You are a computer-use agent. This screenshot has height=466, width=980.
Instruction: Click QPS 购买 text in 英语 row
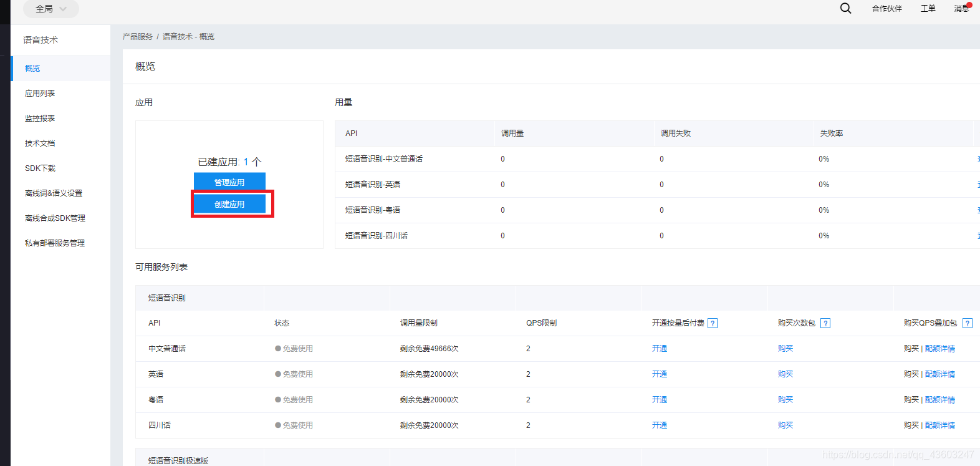(911, 374)
